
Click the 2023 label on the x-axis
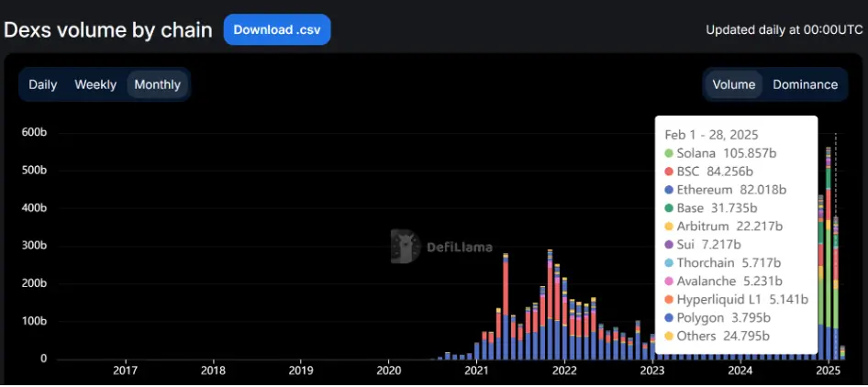(x=652, y=370)
